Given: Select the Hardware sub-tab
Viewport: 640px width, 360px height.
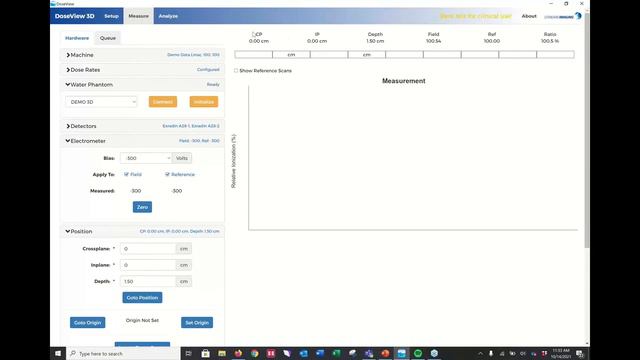Looking at the screenshot, I should [77, 38].
